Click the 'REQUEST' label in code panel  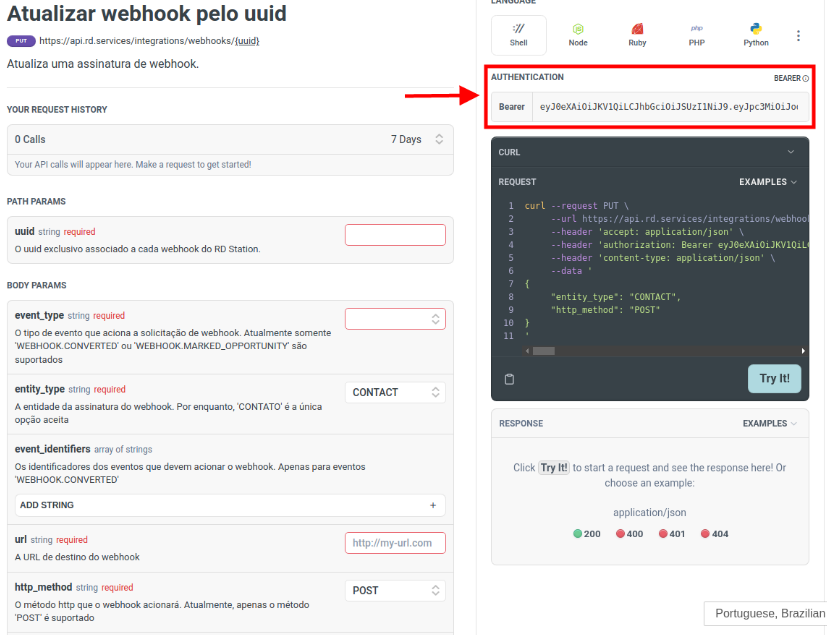click(517, 182)
